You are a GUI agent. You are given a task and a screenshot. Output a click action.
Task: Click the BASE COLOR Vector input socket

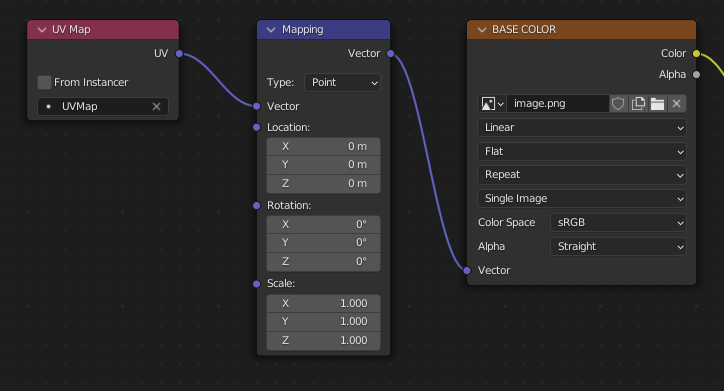click(467, 271)
